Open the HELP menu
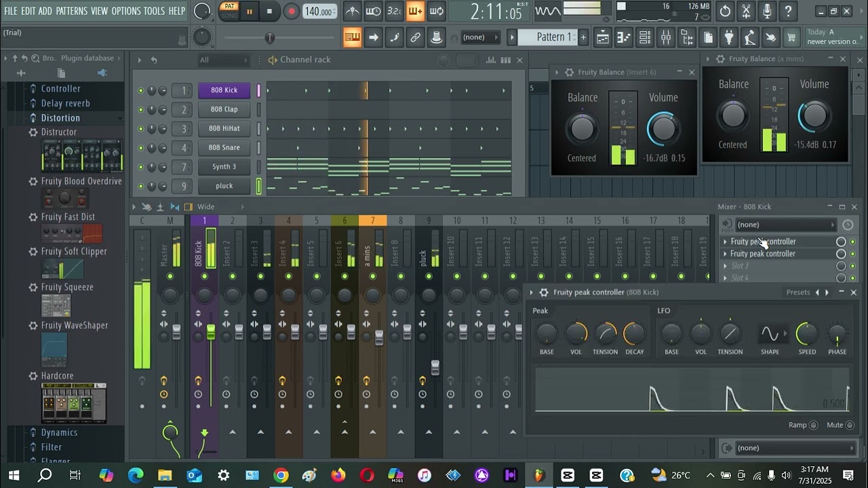 click(x=176, y=11)
